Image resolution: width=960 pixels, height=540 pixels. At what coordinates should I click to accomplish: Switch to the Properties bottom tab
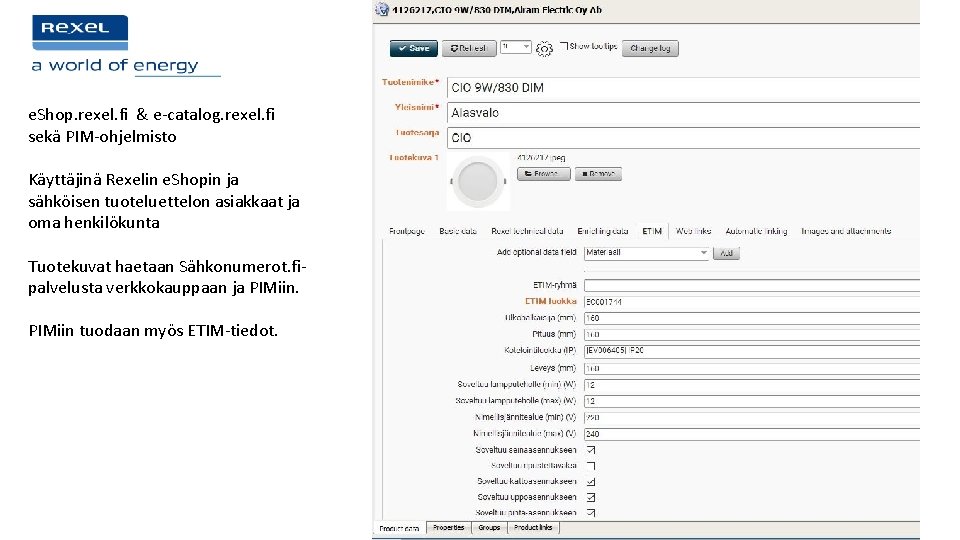(x=448, y=528)
